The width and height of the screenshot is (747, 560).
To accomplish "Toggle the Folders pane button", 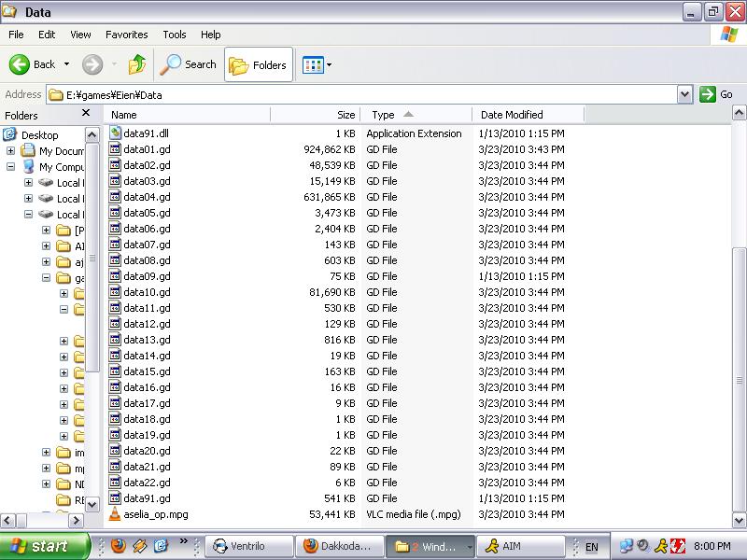I will tap(259, 64).
